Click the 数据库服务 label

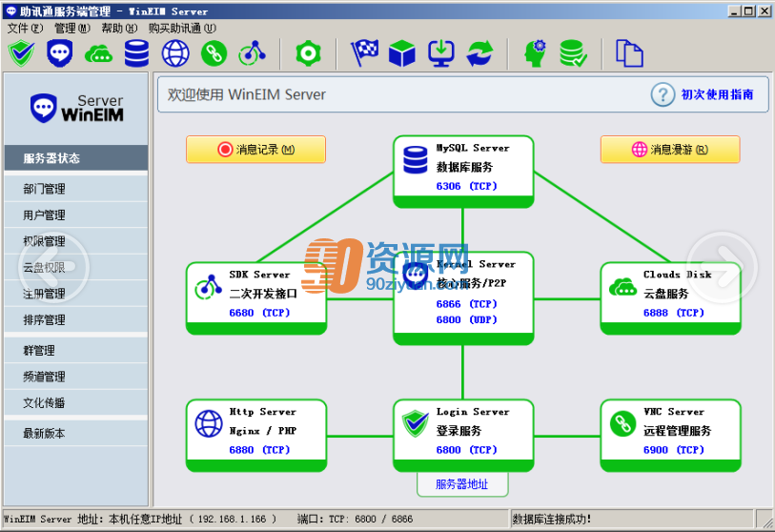pyautogui.click(x=464, y=167)
